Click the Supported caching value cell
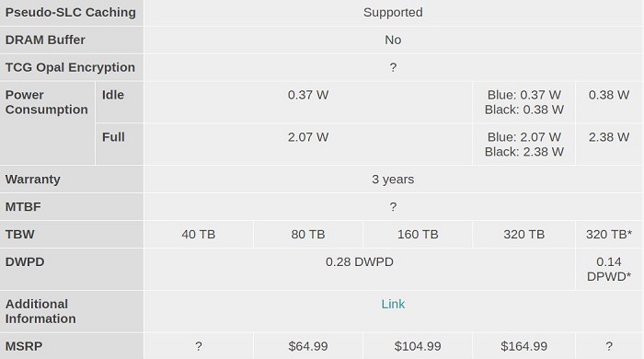The image size is (644, 359). pos(393,13)
